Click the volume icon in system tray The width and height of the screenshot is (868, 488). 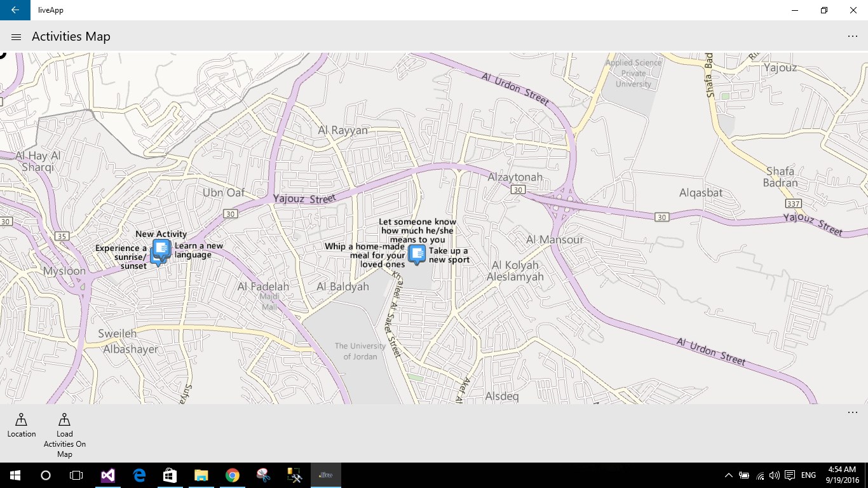point(774,475)
